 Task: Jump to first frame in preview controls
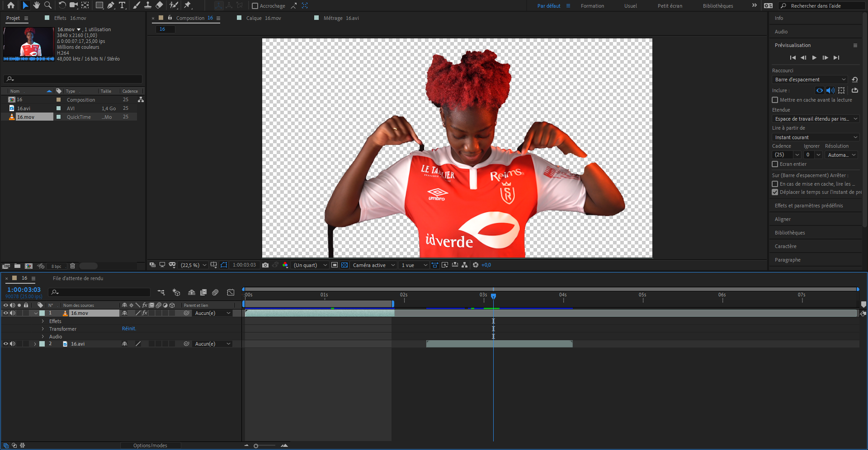[x=793, y=58]
